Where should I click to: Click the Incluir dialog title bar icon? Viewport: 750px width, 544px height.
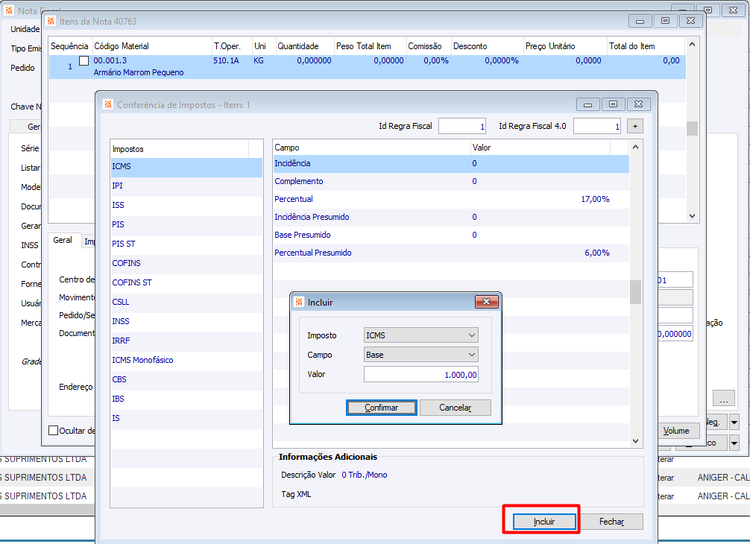pyautogui.click(x=299, y=302)
